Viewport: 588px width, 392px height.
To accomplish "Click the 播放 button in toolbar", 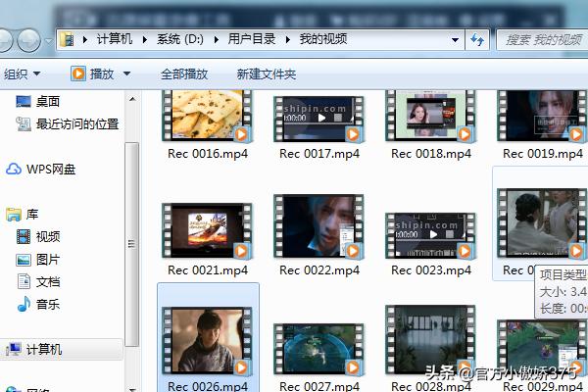I will pos(93,73).
